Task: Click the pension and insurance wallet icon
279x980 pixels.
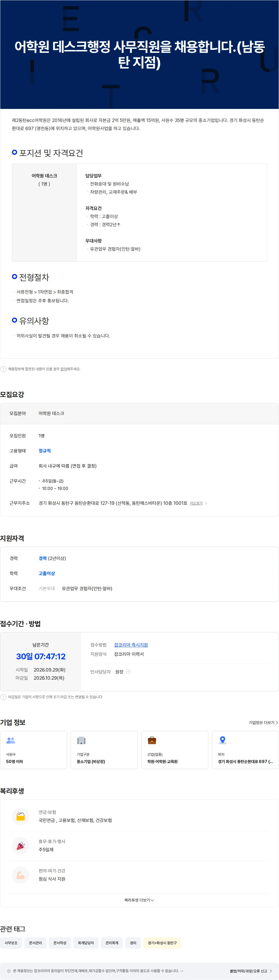Action: pos(21,816)
